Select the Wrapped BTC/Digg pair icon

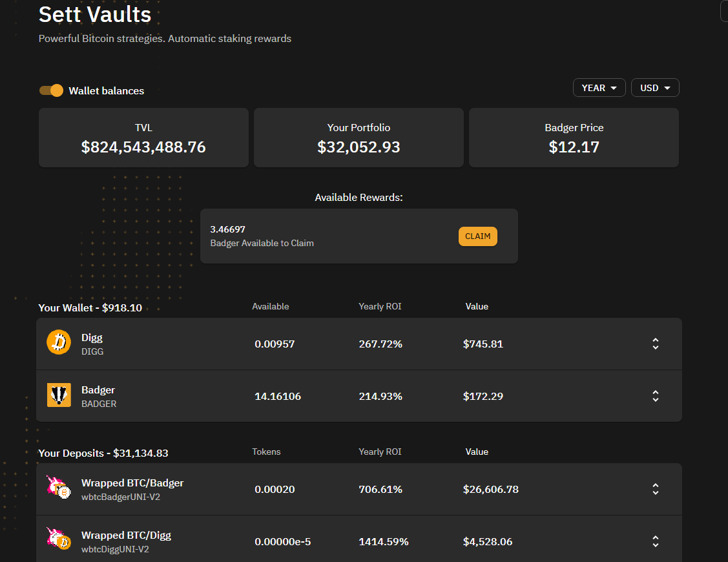(59, 539)
